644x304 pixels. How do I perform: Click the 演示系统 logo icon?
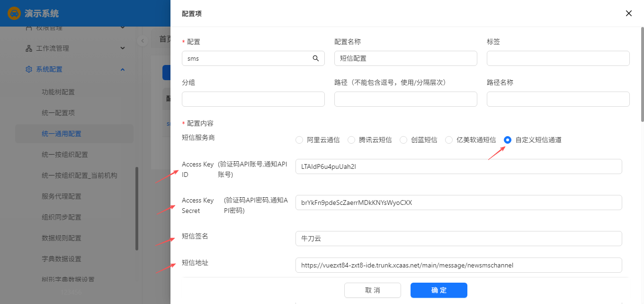click(x=15, y=13)
